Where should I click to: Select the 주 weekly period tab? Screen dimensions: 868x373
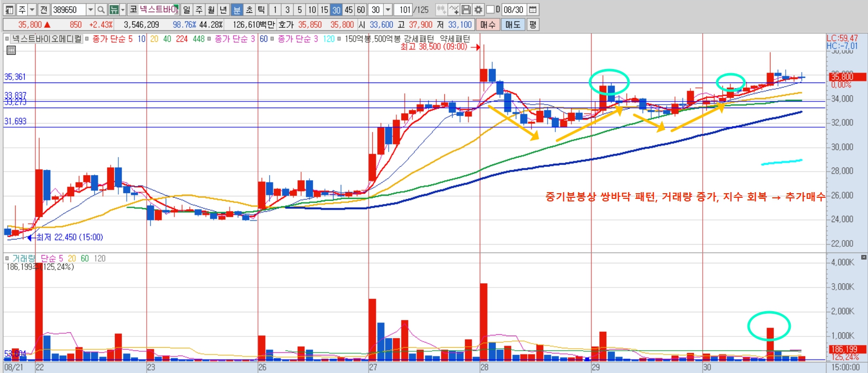tap(199, 10)
